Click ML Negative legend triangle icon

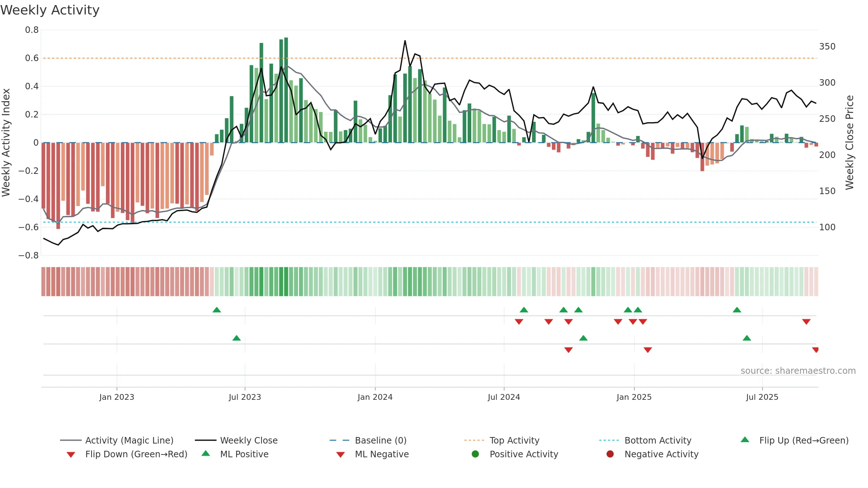click(x=340, y=455)
